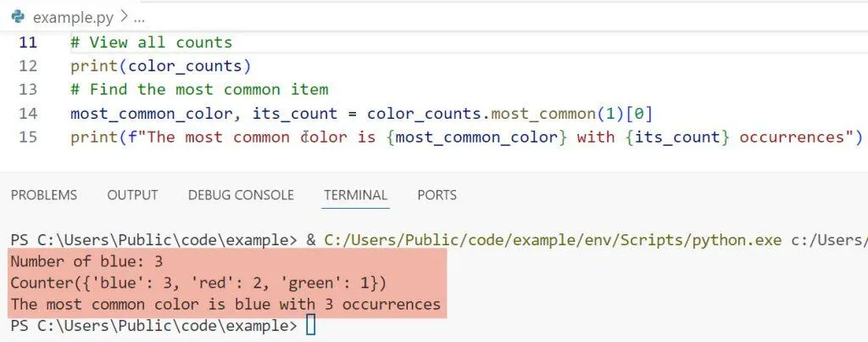Screen dimensions: 868x342
Task: Focus the terminal prompt cursor box
Action: 310,326
